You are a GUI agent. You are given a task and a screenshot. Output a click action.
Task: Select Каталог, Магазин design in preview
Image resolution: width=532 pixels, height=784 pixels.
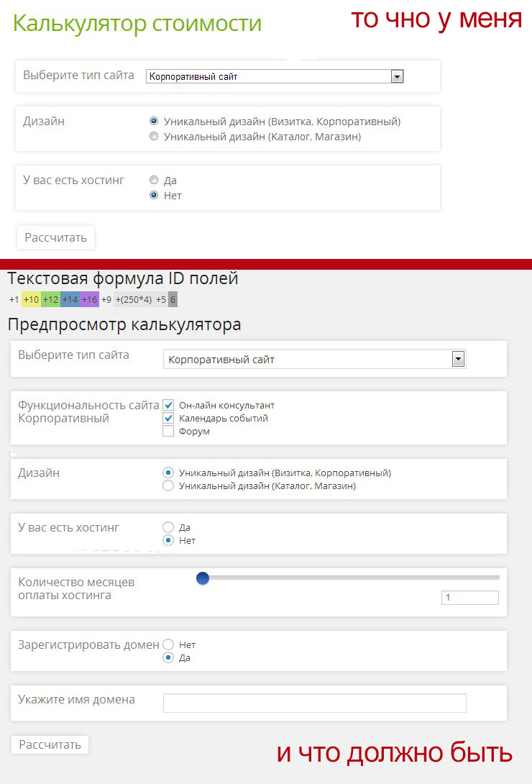pyautogui.click(x=168, y=486)
